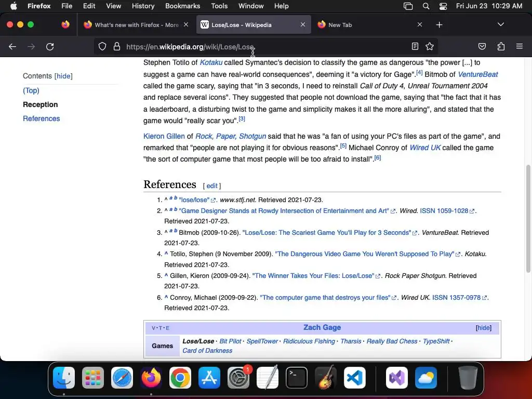Open Ridiculous Fishing in the navbox
Screen dimensions: 532x399
coord(309,341)
